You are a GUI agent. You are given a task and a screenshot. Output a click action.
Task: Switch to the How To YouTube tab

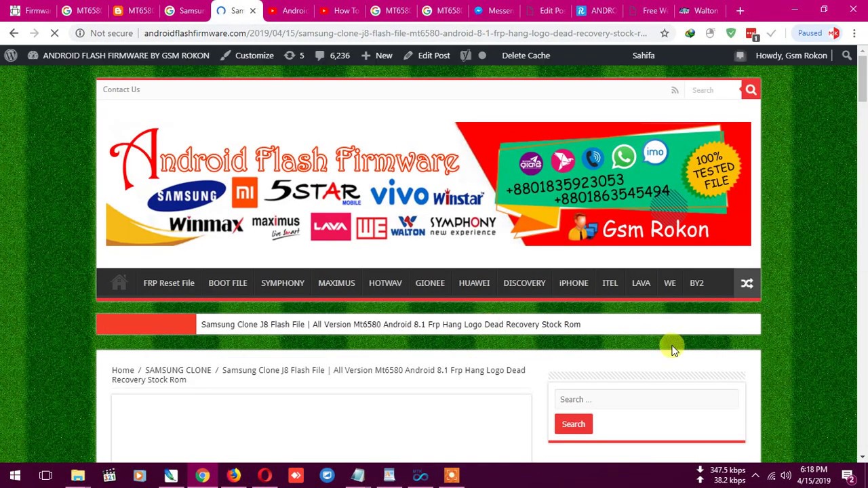(340, 11)
